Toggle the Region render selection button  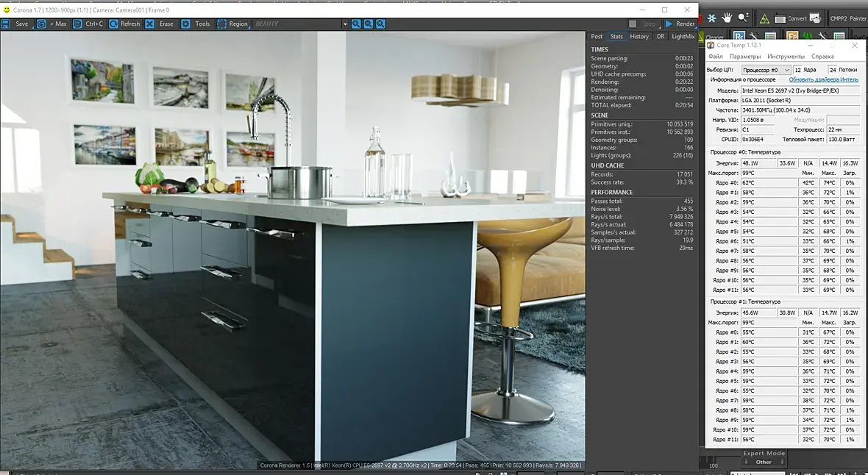[232, 24]
